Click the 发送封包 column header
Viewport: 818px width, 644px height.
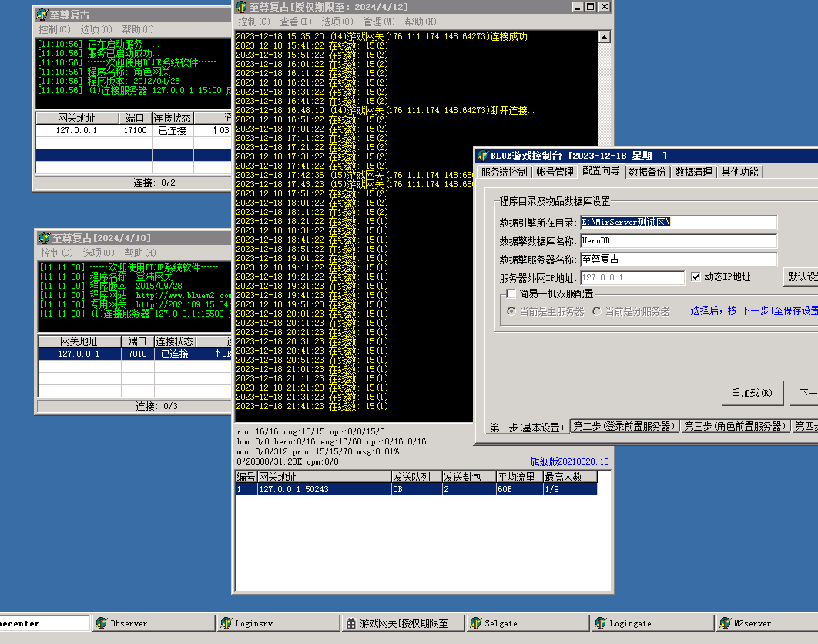(469, 477)
